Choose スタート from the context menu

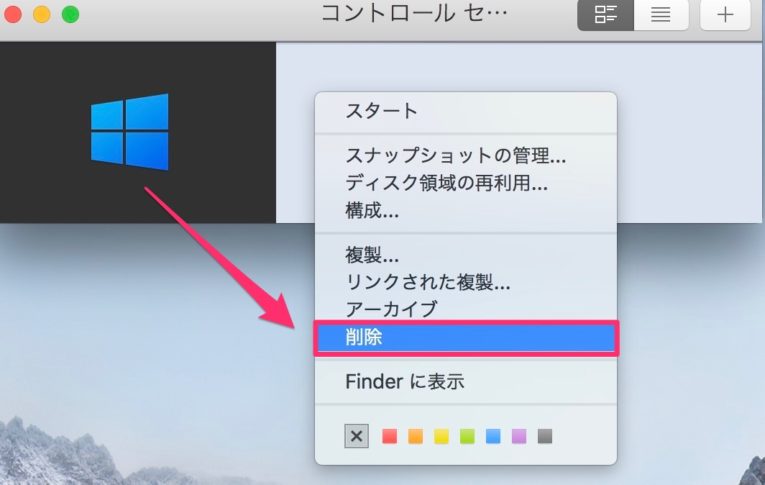tap(466, 111)
